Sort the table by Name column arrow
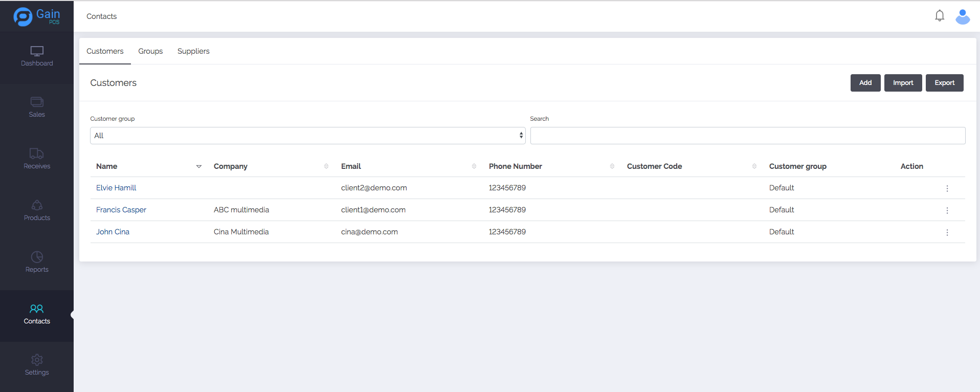The height and width of the screenshot is (392, 980). pos(199,166)
